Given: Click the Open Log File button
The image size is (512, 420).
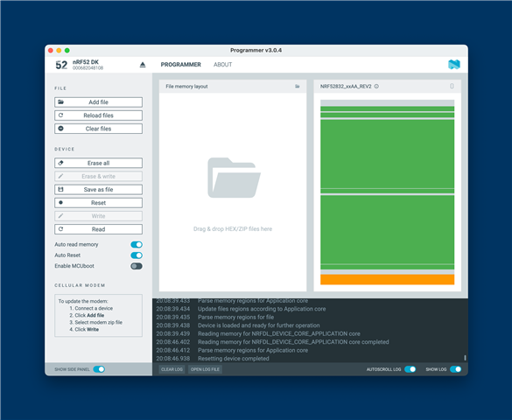Looking at the screenshot, I should point(205,369).
